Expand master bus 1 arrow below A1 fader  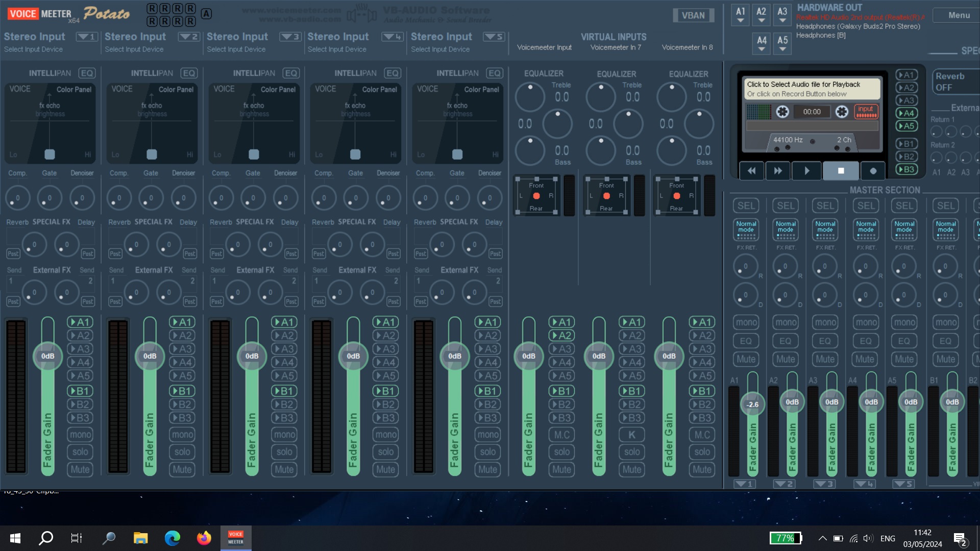click(x=745, y=484)
